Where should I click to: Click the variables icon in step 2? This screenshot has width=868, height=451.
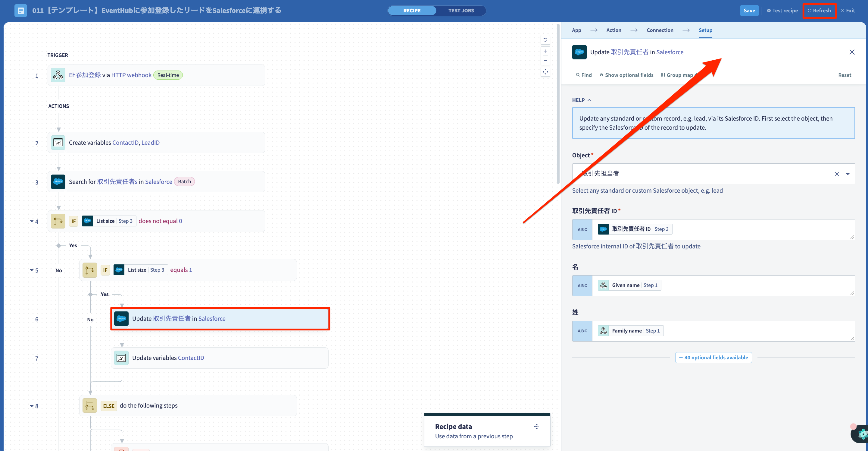pos(58,143)
